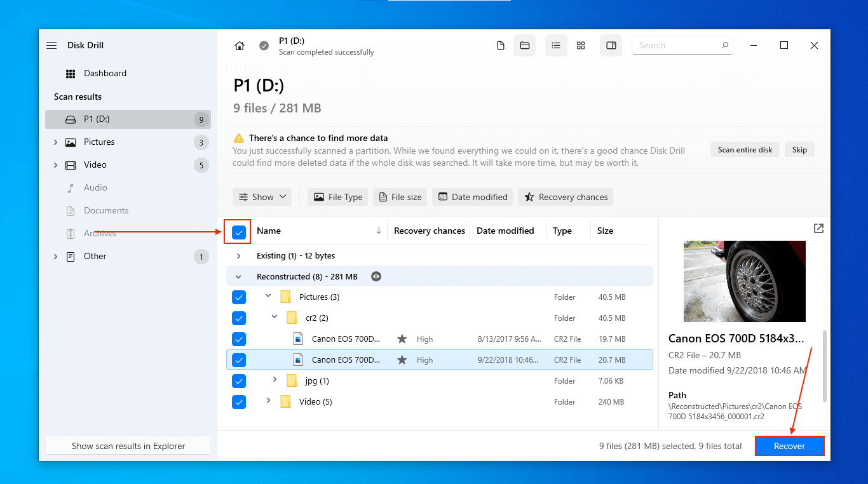Image resolution: width=868 pixels, height=484 pixels.
Task: Toggle the eye icon on Reconstructed group
Action: tap(376, 277)
